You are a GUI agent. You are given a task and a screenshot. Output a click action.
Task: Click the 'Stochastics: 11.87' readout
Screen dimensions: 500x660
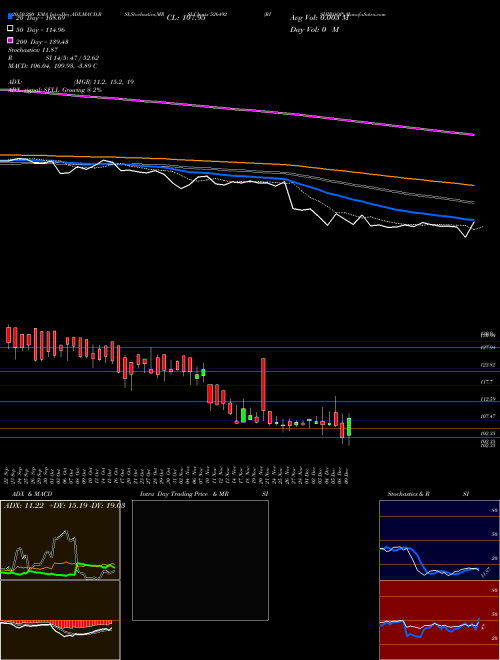coord(32,50)
